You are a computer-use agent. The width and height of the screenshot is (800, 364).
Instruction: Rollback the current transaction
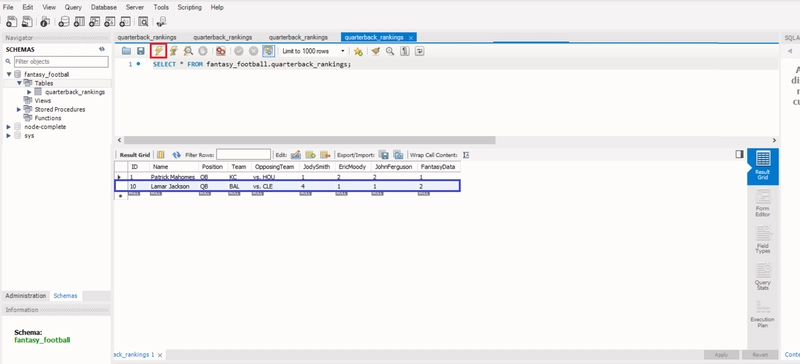pyautogui.click(x=253, y=51)
